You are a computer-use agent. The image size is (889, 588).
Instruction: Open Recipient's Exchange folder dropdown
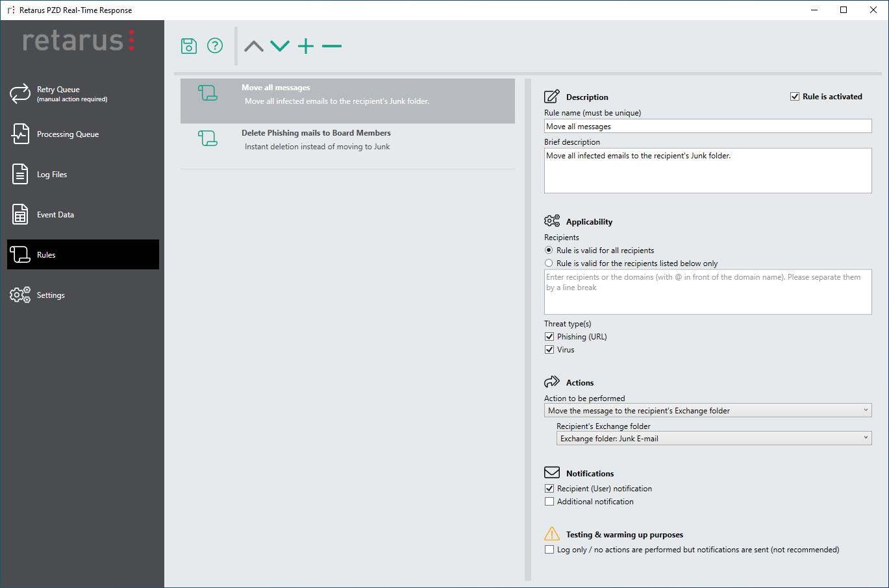pyautogui.click(x=714, y=438)
